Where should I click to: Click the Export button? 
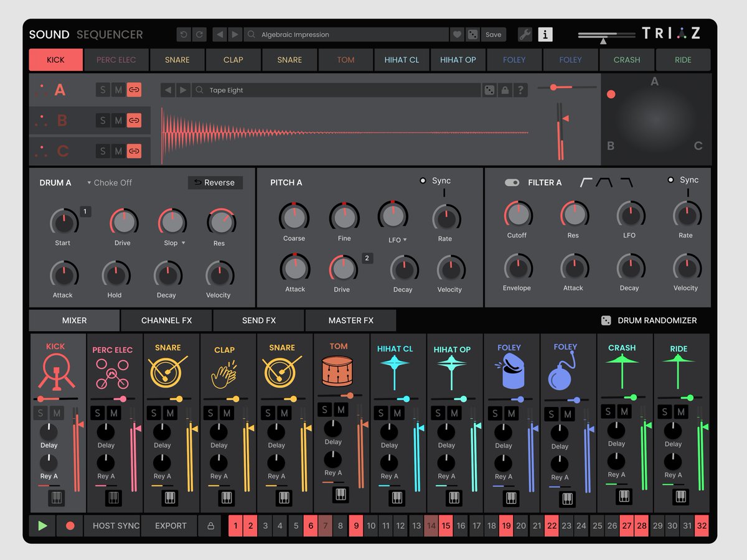[x=169, y=526]
